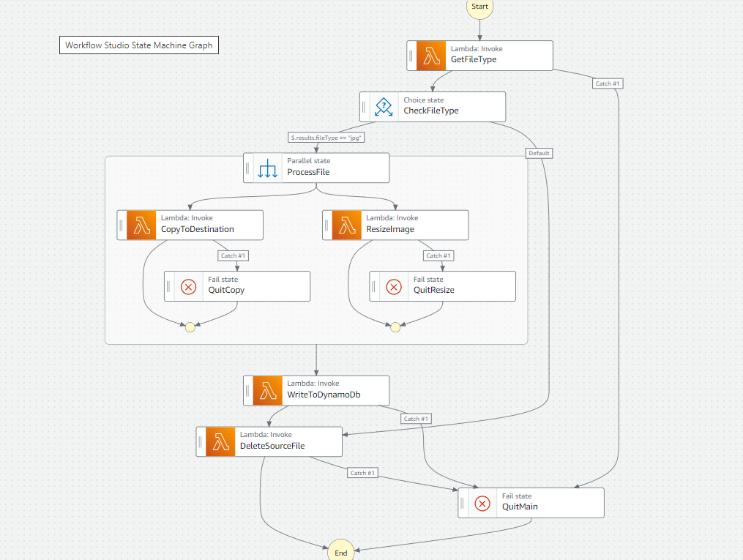743x560 pixels.
Task: Click the Default branch label
Action: (x=539, y=153)
